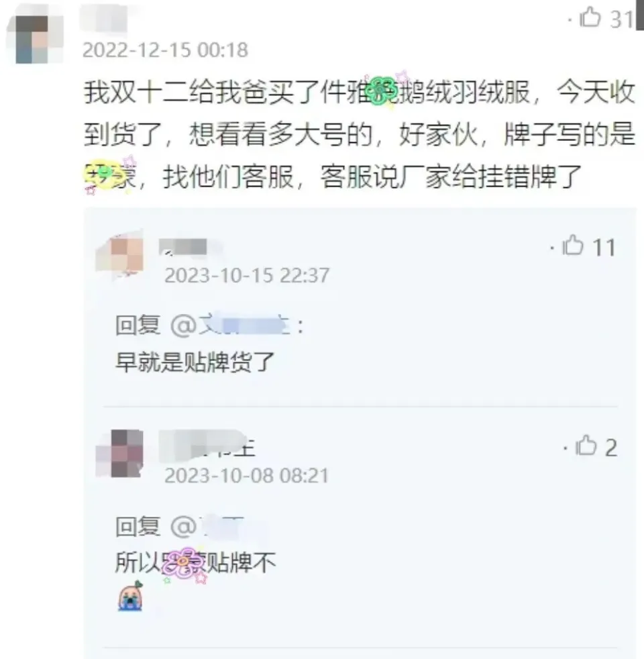
Task: Select reply text 早就是贴牌货了
Action: point(195,362)
